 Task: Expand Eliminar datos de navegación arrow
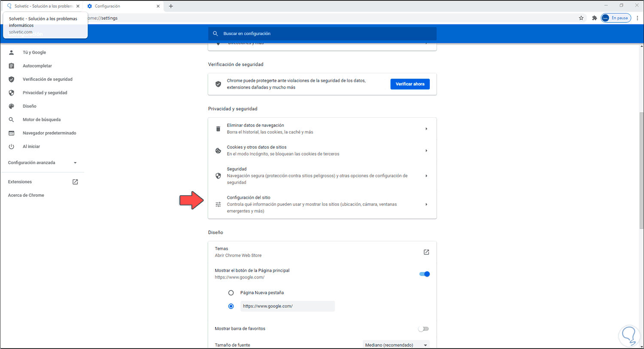426,129
